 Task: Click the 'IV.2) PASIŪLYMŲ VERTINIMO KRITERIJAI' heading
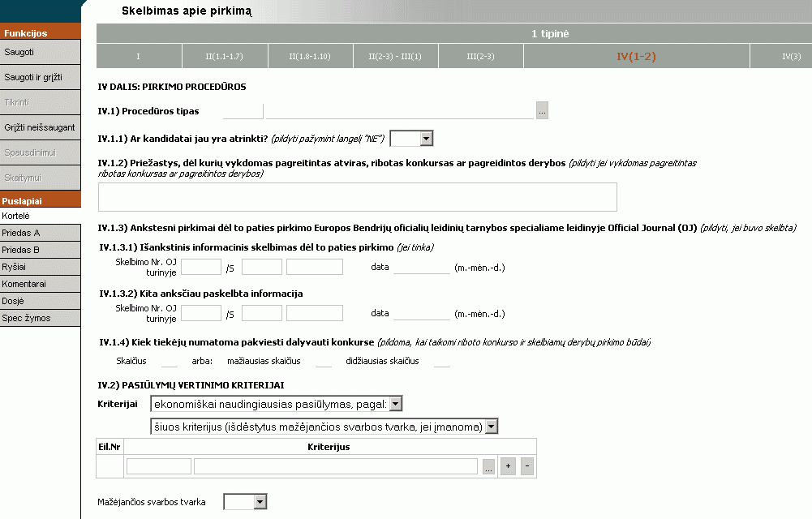coord(191,385)
